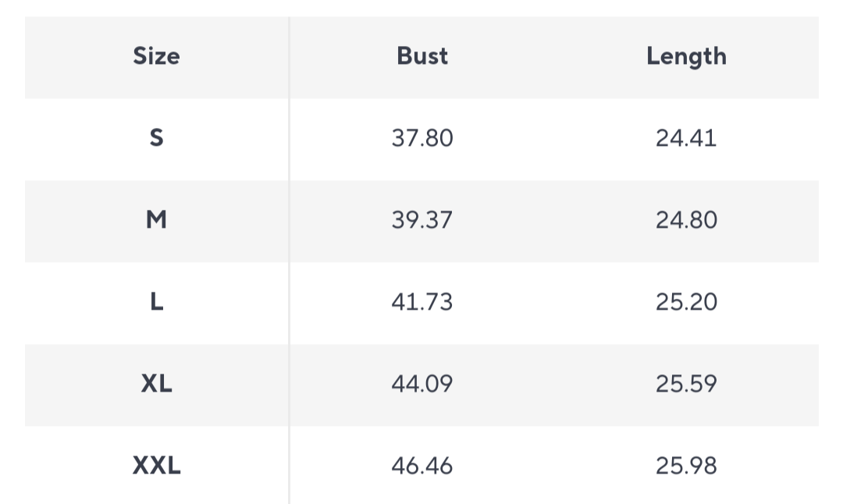Click the Bust column header

[x=422, y=56]
